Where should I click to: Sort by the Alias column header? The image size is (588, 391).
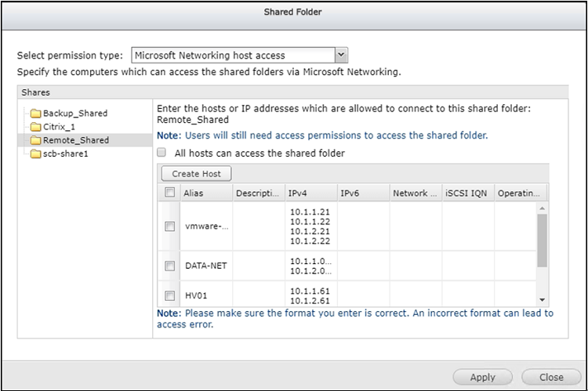coord(206,193)
